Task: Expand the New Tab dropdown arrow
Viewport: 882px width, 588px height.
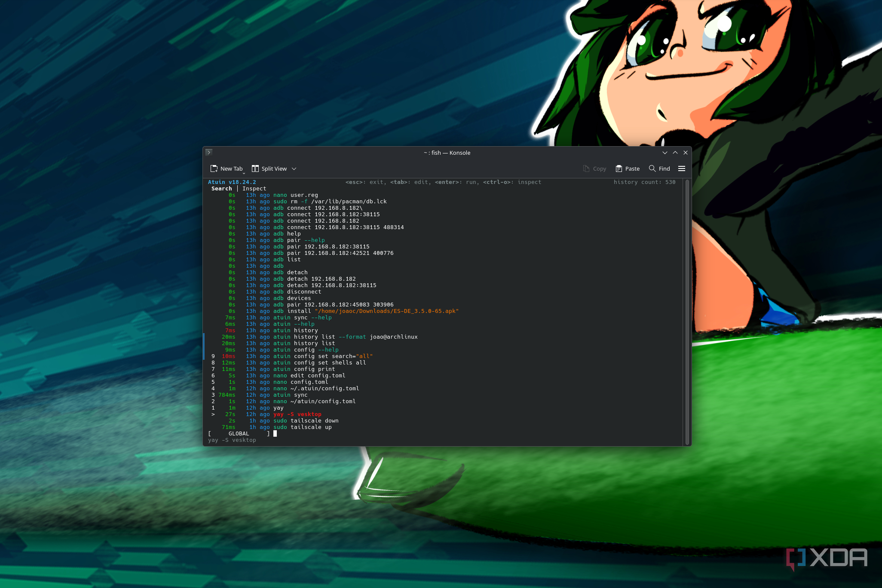Action: pyautogui.click(x=244, y=173)
